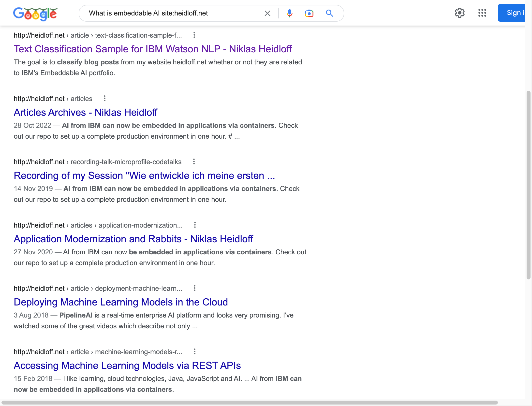Open three-dot menu for Text Classification result

194,35
